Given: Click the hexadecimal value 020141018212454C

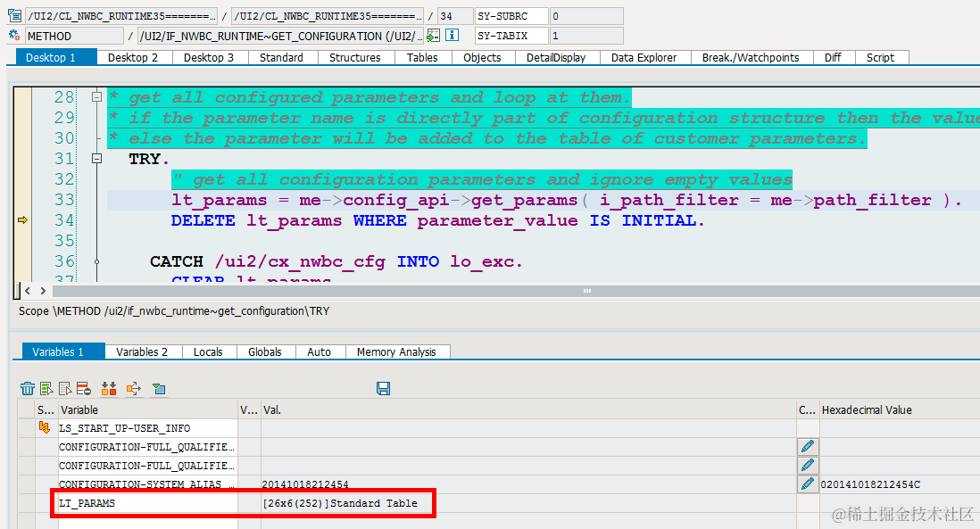Looking at the screenshot, I should point(870,484).
